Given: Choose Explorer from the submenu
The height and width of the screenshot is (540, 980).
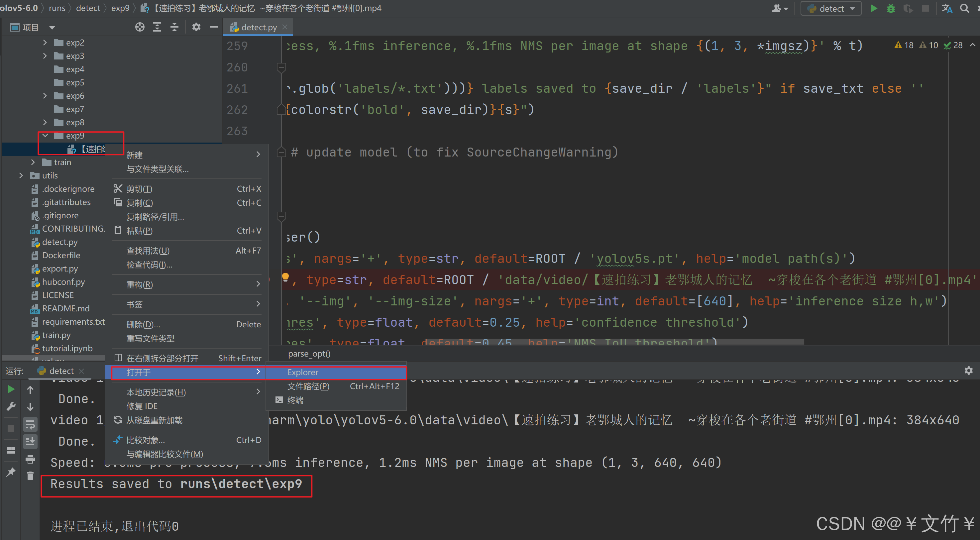Looking at the screenshot, I should [303, 372].
